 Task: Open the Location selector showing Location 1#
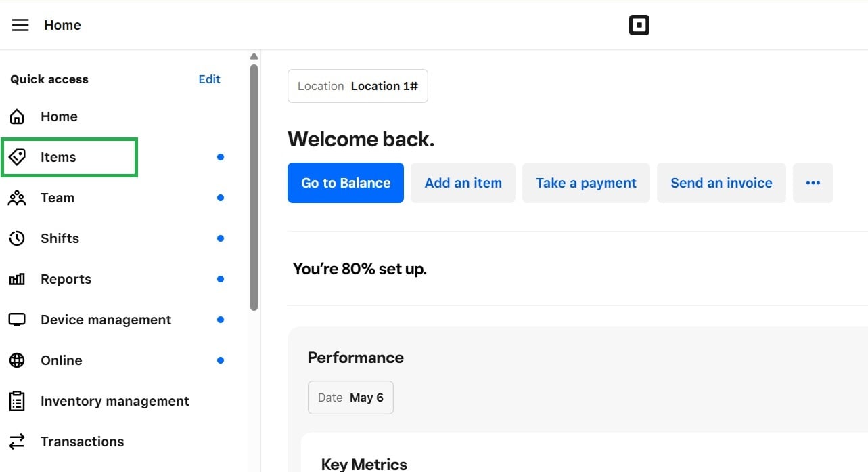pos(357,85)
